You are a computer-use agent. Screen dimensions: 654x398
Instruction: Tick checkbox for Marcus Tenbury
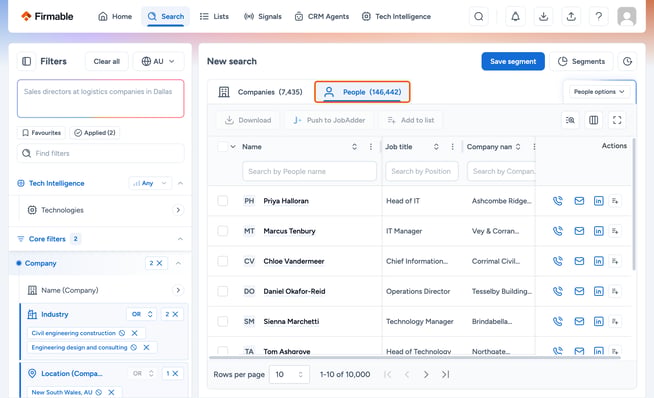click(223, 231)
